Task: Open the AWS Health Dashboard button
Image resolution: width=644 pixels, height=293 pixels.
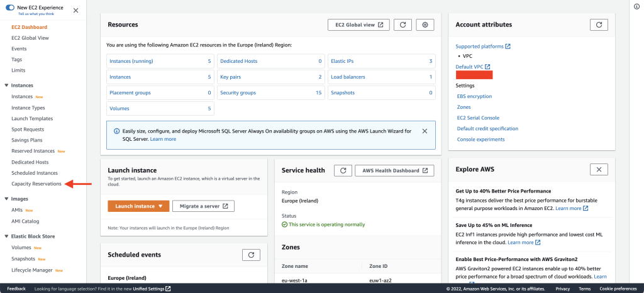Action: click(x=394, y=170)
